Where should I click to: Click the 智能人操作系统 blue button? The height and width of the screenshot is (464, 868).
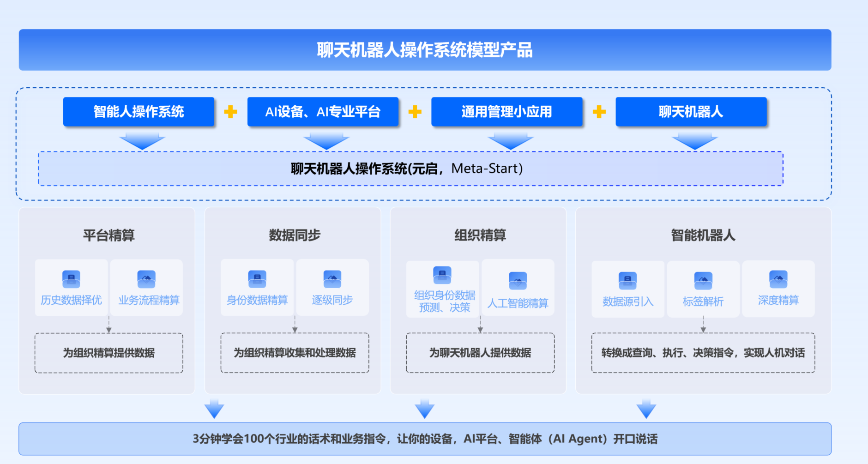pyautogui.click(x=139, y=112)
